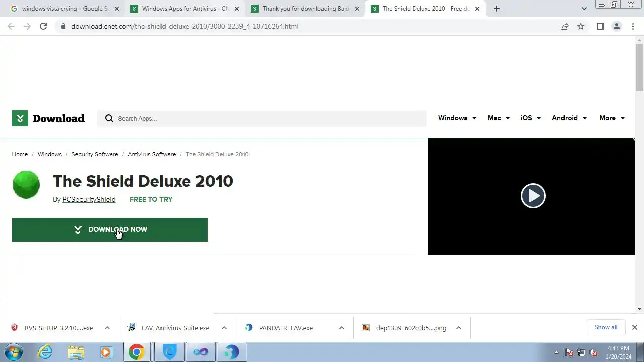Viewport: 644px width, 362px height.
Task: Open Windows breadcrumb link
Action: [x=49, y=154]
